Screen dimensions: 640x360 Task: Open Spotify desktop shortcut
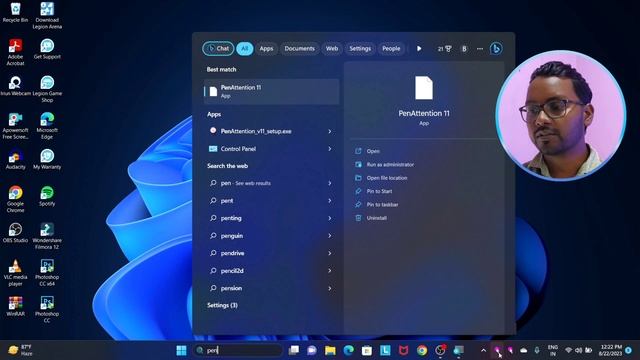(x=47, y=196)
